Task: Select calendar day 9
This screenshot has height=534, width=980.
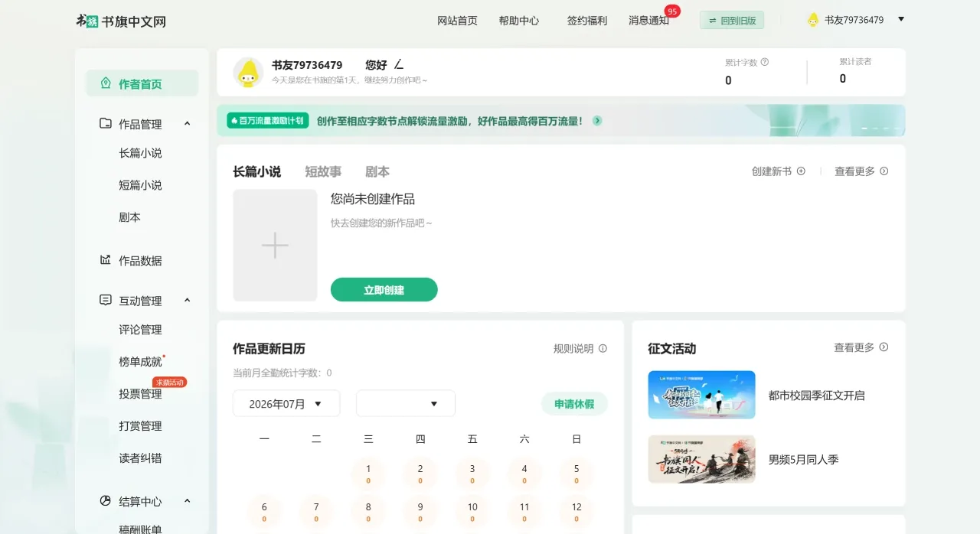Action: tap(420, 512)
